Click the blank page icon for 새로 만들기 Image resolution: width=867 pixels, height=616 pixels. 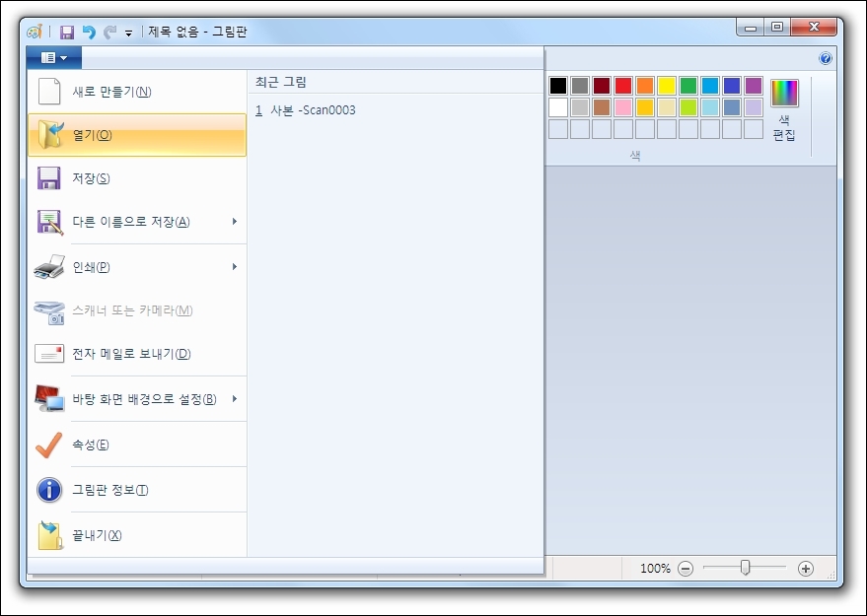point(49,91)
